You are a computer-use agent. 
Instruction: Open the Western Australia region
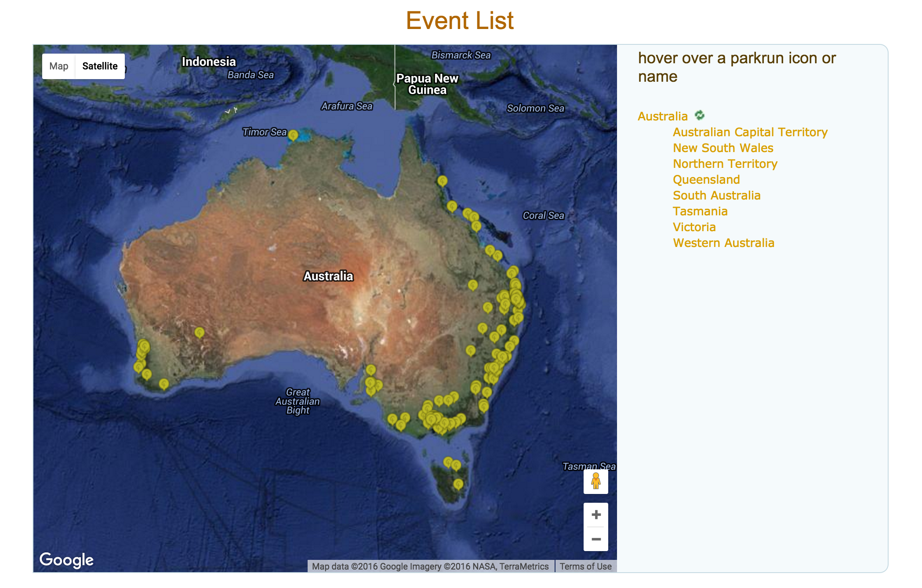coord(723,243)
